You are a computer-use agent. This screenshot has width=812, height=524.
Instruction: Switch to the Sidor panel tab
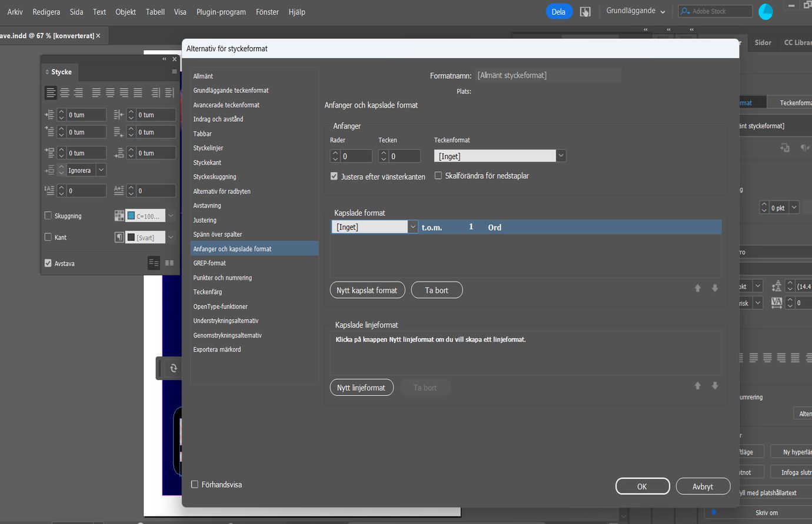(x=763, y=42)
